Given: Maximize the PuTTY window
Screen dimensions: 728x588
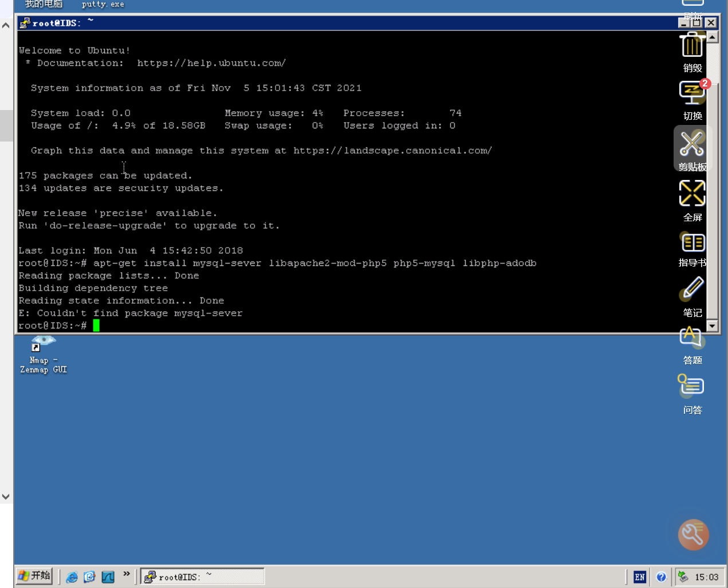Looking at the screenshot, I should point(696,23).
